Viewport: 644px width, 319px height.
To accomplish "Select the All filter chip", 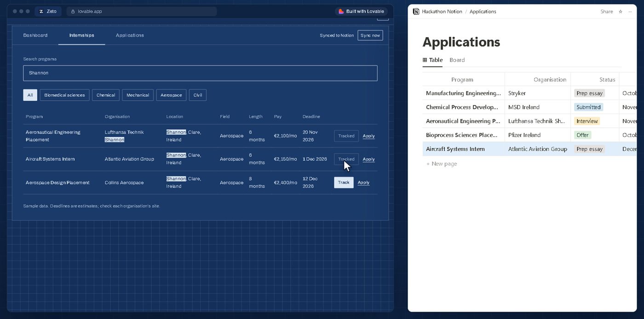I will coord(30,95).
